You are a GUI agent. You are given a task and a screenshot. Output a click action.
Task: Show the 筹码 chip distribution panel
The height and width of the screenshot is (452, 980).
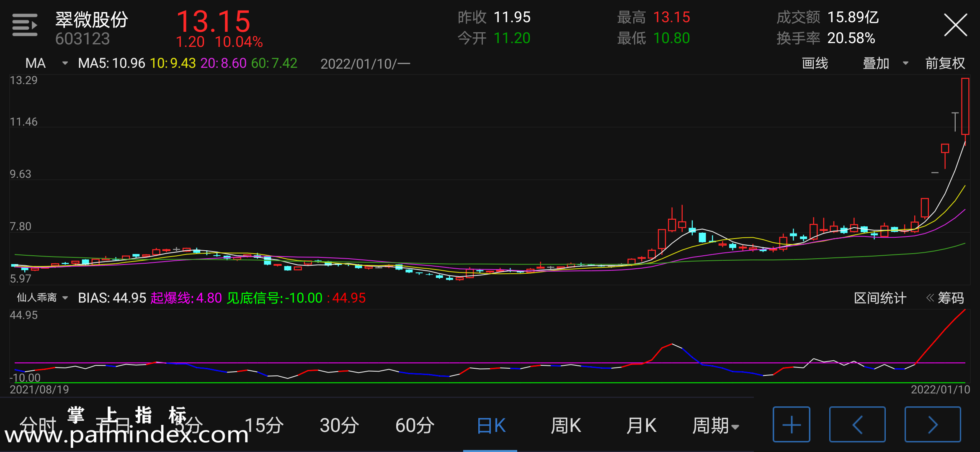tap(945, 298)
